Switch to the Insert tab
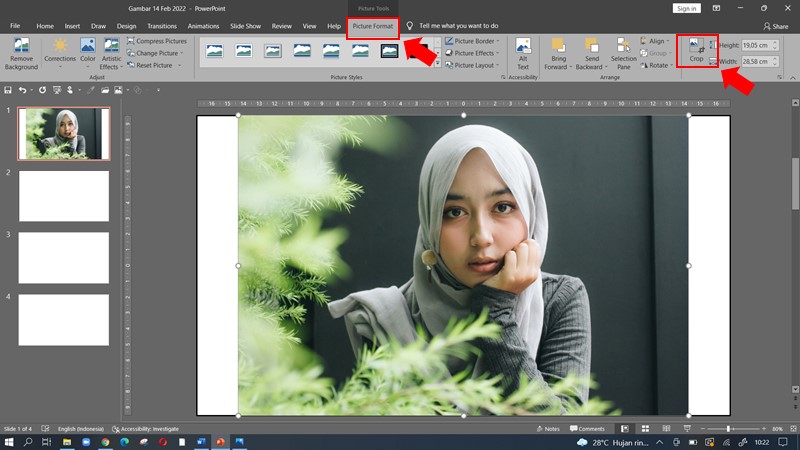 (72, 26)
